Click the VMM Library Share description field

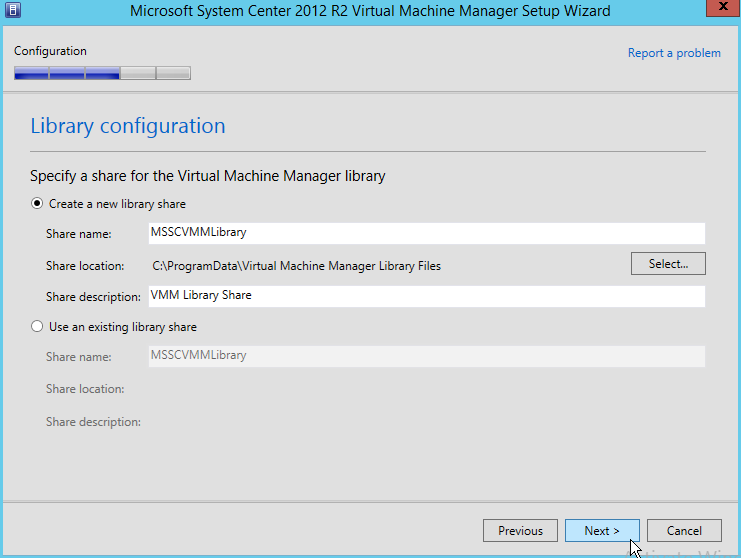(426, 296)
